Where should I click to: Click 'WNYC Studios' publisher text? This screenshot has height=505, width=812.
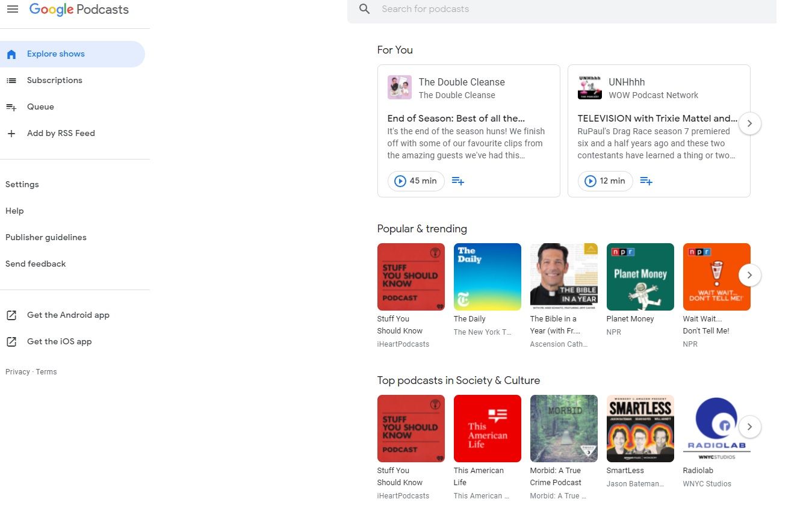pos(707,484)
